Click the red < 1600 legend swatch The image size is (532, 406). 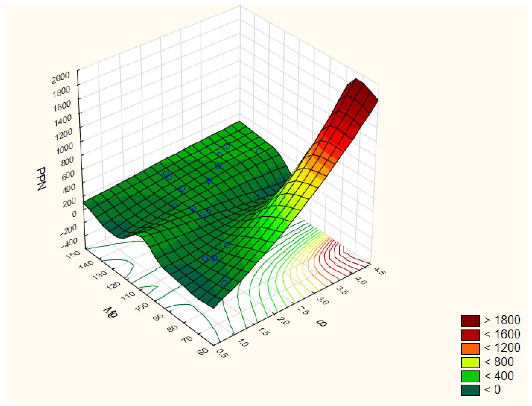click(x=470, y=335)
